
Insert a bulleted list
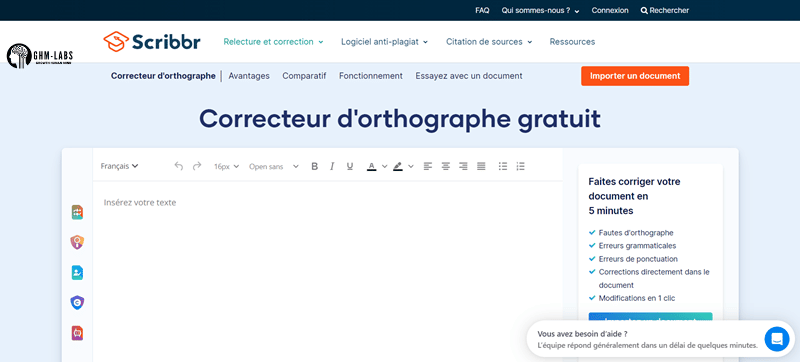503,166
